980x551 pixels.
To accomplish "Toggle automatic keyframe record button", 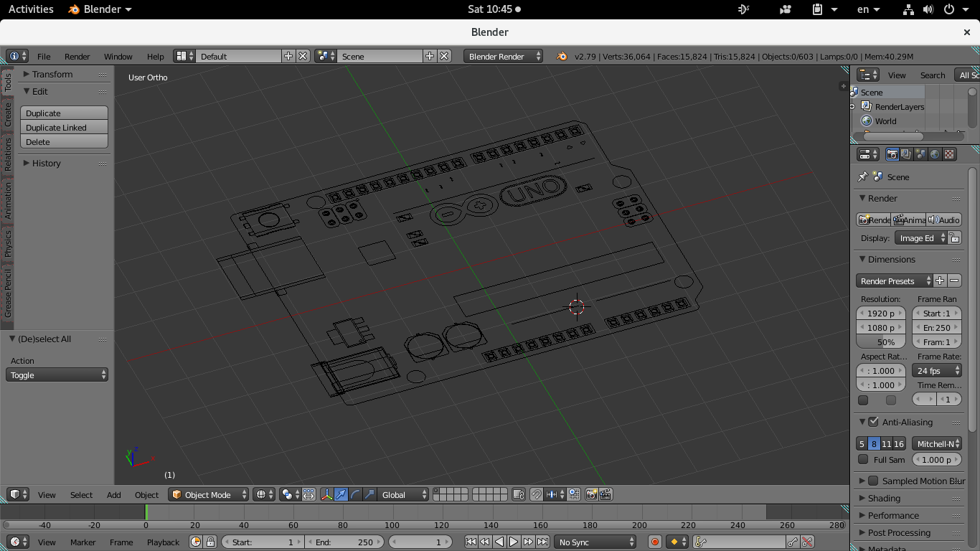I will coord(654,542).
